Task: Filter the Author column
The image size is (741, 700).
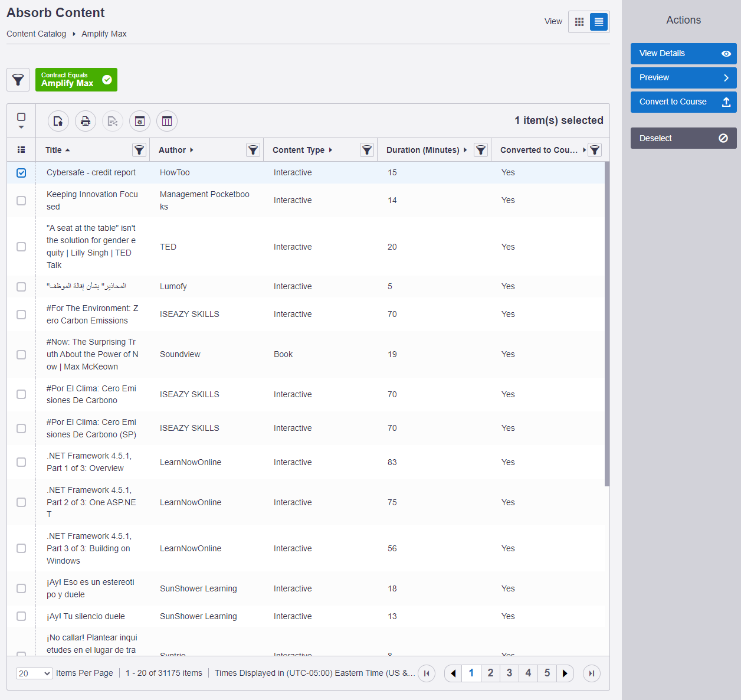Action: [253, 150]
